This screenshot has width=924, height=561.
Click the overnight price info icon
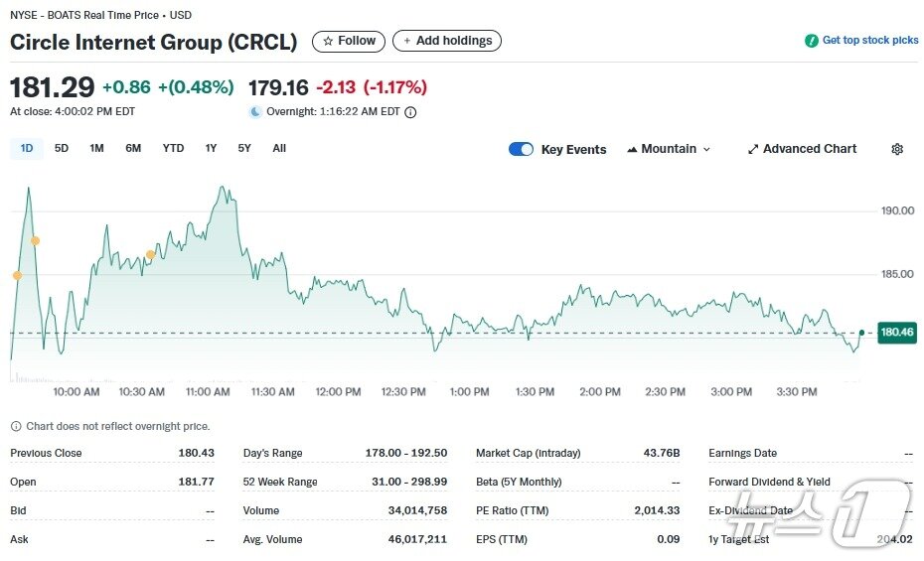[x=410, y=112]
